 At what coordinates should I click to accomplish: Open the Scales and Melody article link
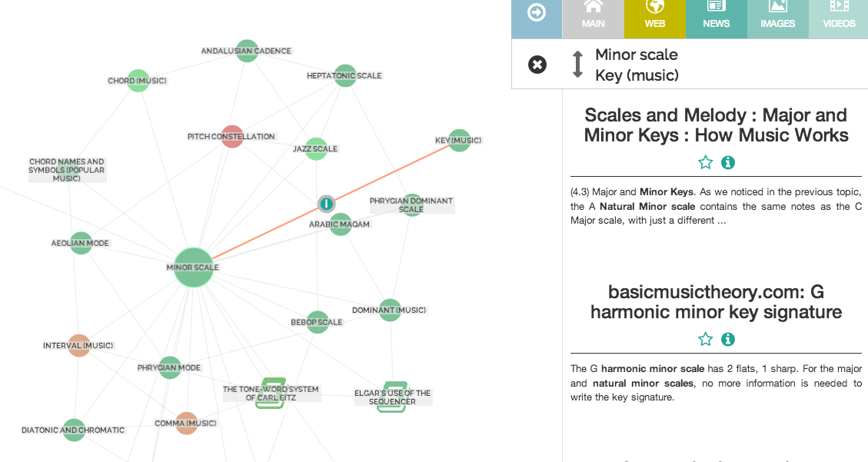(x=716, y=125)
